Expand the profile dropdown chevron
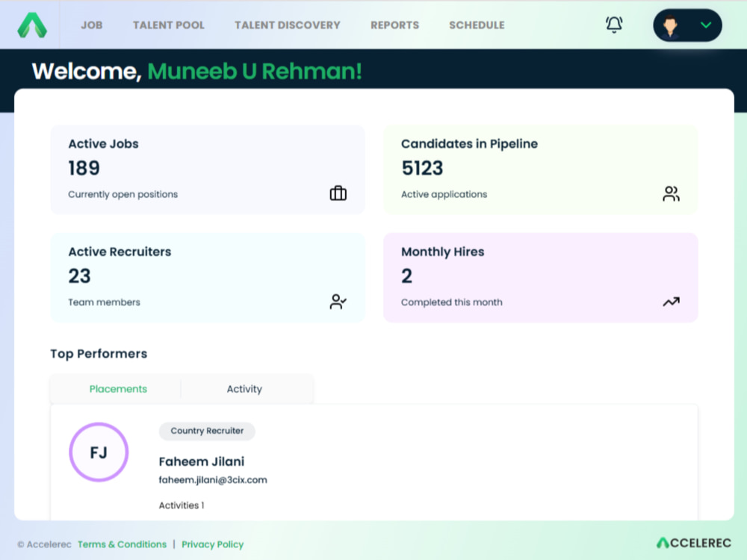 pos(706,25)
